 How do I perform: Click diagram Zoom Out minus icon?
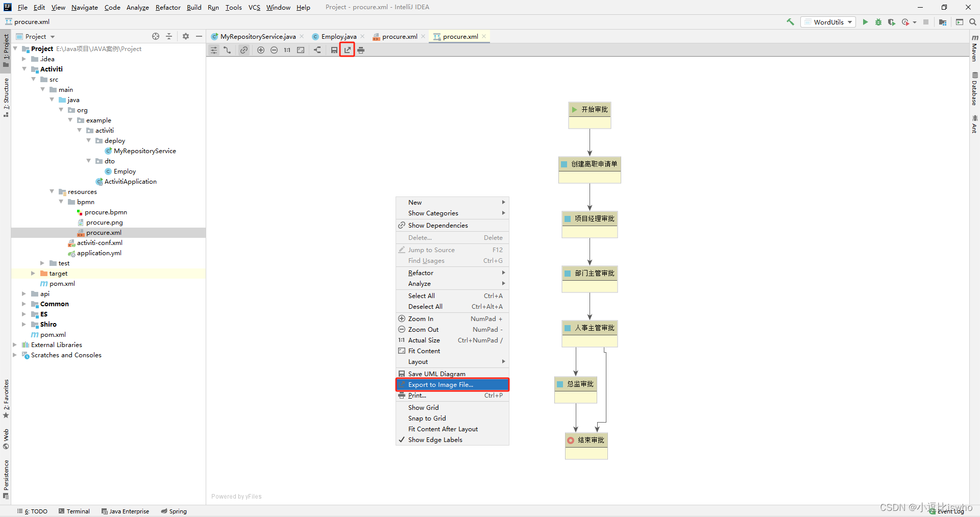274,50
